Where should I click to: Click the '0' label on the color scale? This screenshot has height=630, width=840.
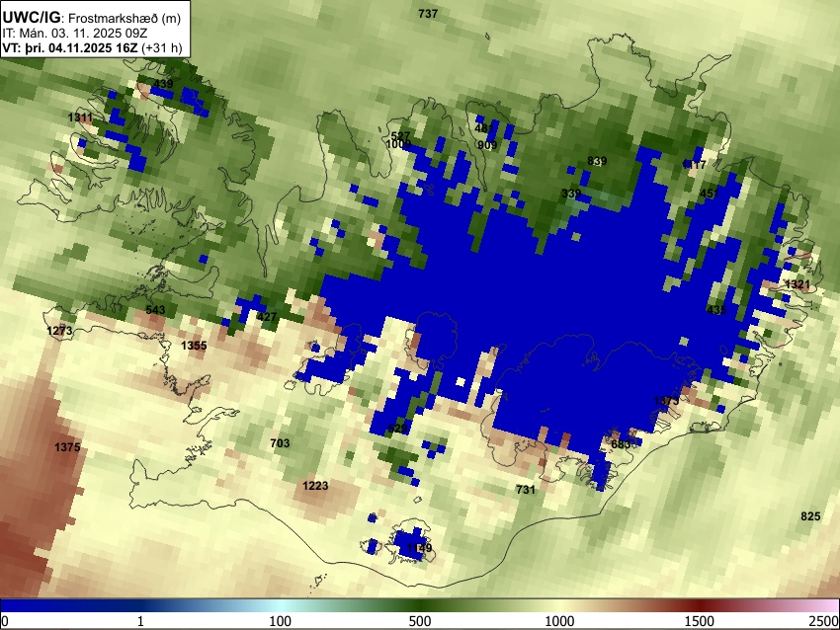pyautogui.click(x=5, y=621)
